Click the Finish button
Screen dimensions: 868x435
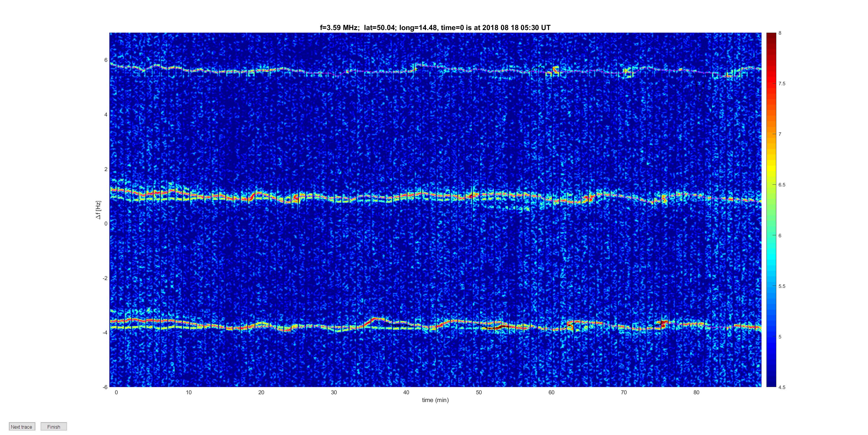(x=54, y=427)
